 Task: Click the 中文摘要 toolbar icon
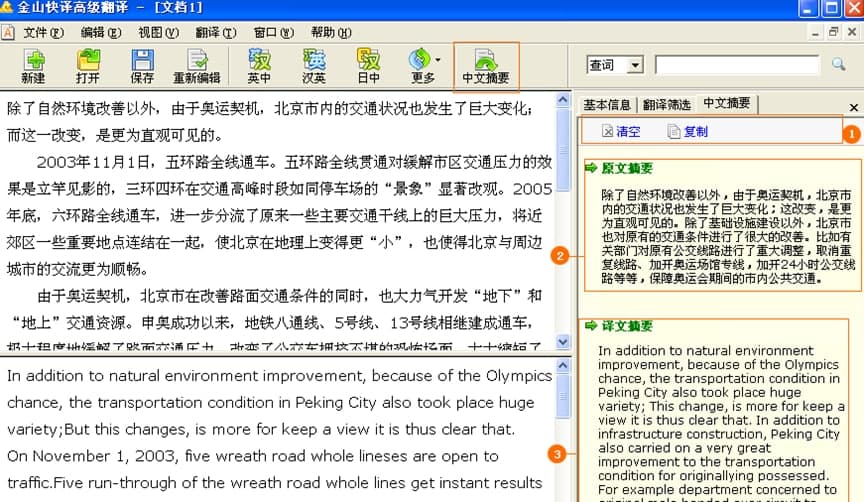point(486,66)
